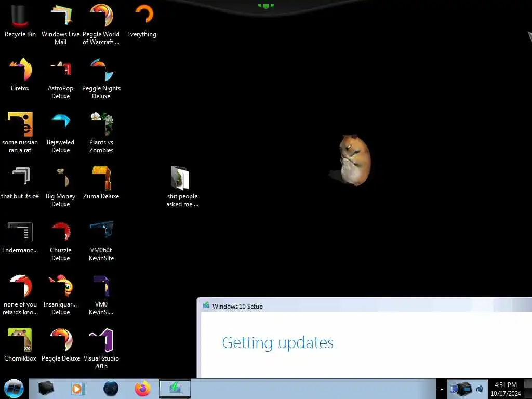Click the dark globe taskbar icon
The image size is (532, 399).
[x=111, y=389]
